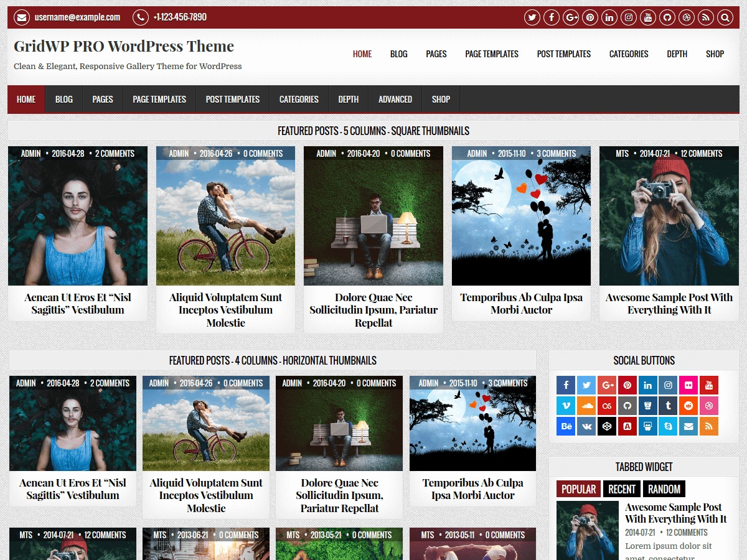Open Instagram button in Social Buttons widget

pyautogui.click(x=668, y=385)
